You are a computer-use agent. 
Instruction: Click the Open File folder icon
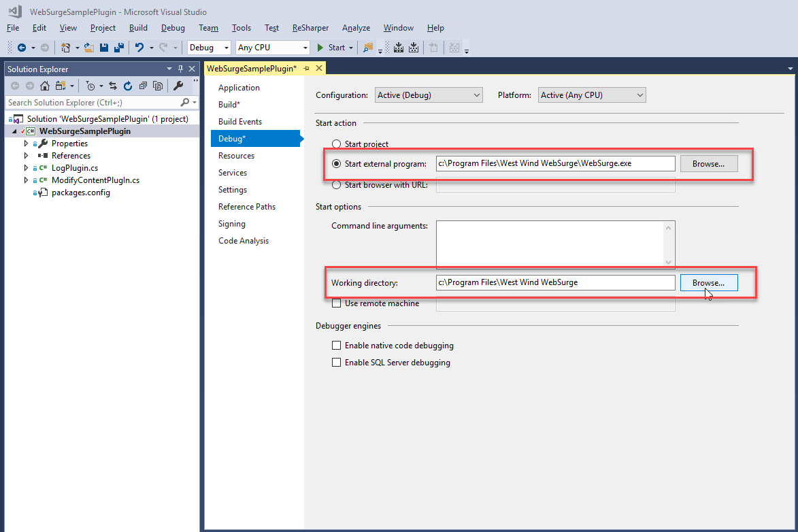click(89, 48)
